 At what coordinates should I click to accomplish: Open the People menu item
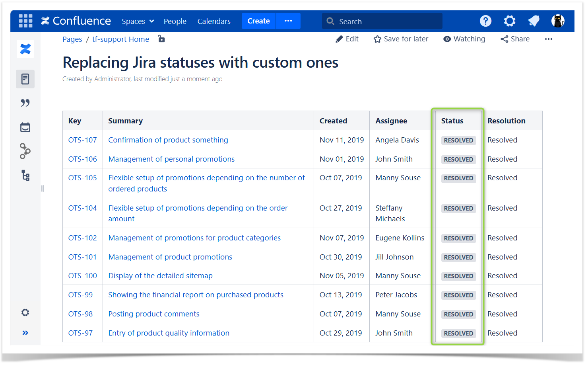click(x=175, y=21)
